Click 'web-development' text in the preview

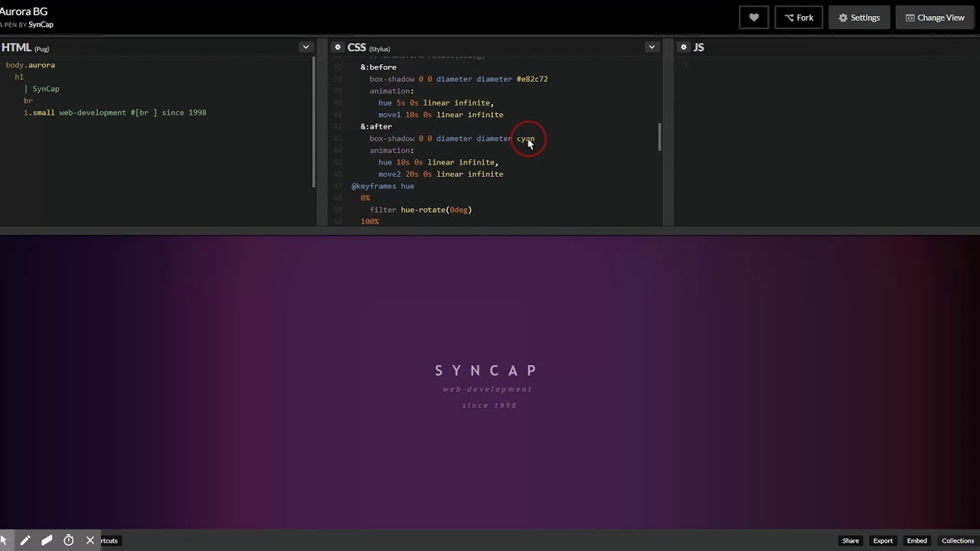pos(488,390)
